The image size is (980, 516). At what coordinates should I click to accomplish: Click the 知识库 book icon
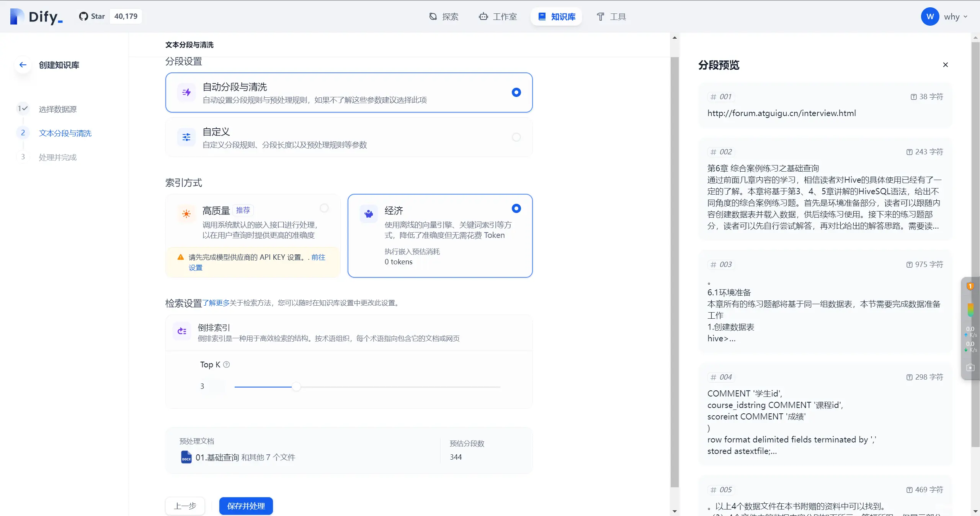pyautogui.click(x=542, y=16)
